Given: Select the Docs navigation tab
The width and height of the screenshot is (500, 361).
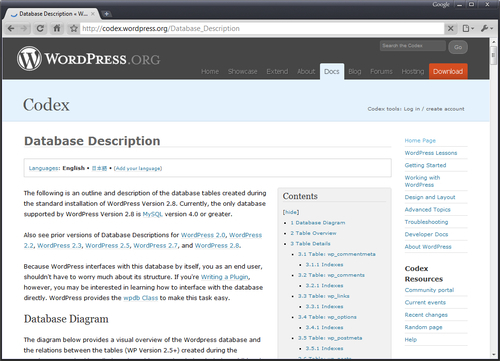Looking at the screenshot, I should pos(332,71).
